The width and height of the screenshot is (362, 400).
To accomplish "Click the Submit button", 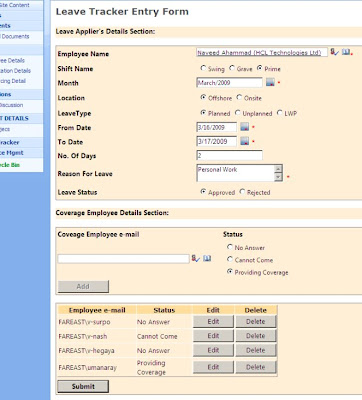I will tap(83, 386).
